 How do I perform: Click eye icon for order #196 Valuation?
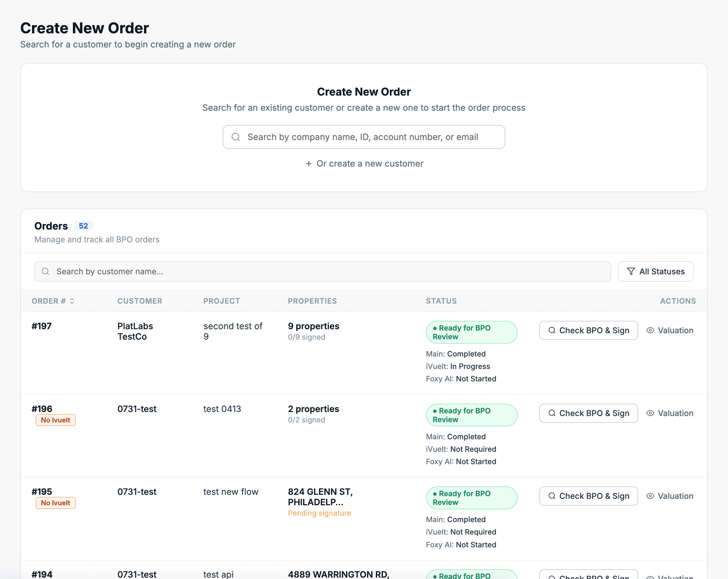[x=650, y=413]
